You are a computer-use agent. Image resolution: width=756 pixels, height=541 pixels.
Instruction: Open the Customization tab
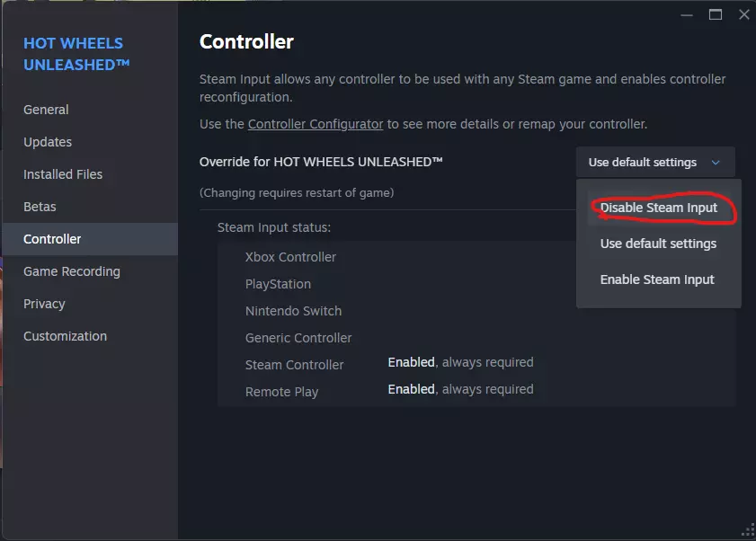tap(65, 336)
